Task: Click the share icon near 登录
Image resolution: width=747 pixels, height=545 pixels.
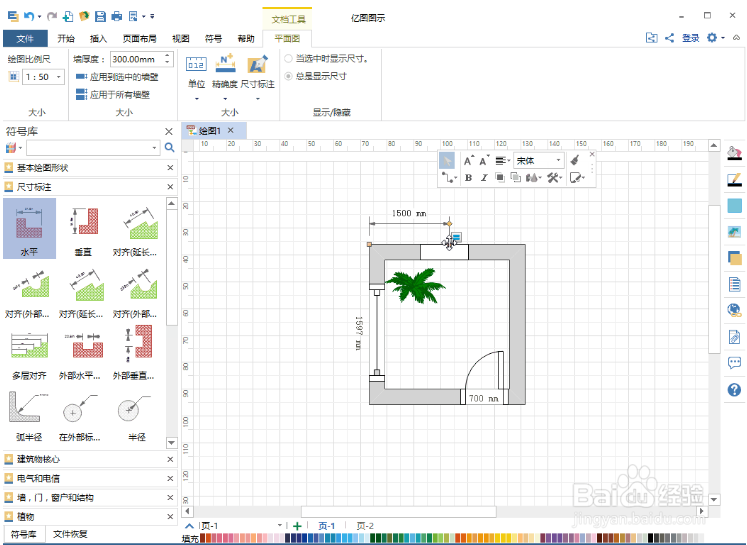Action: [x=669, y=38]
